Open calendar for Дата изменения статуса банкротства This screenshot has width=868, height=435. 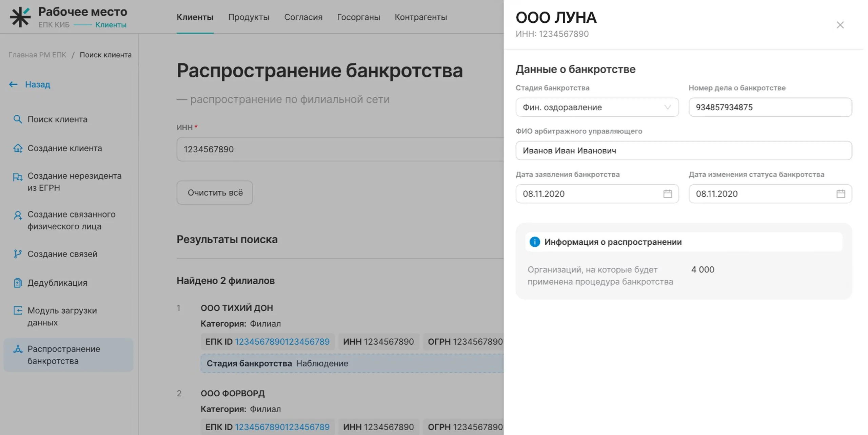coord(841,194)
